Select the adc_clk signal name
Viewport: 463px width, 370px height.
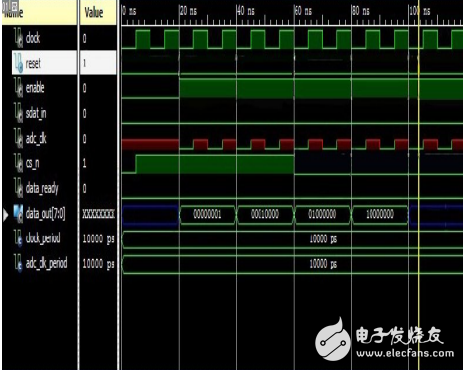(36, 138)
